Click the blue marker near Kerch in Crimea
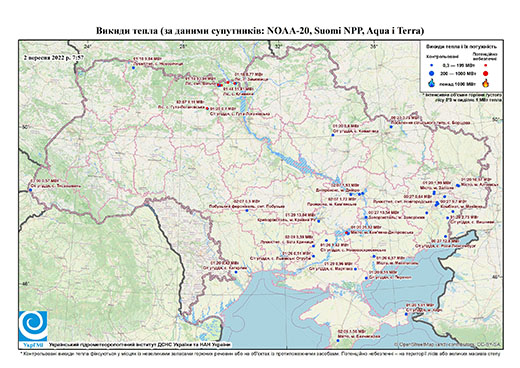 (x=406, y=314)
